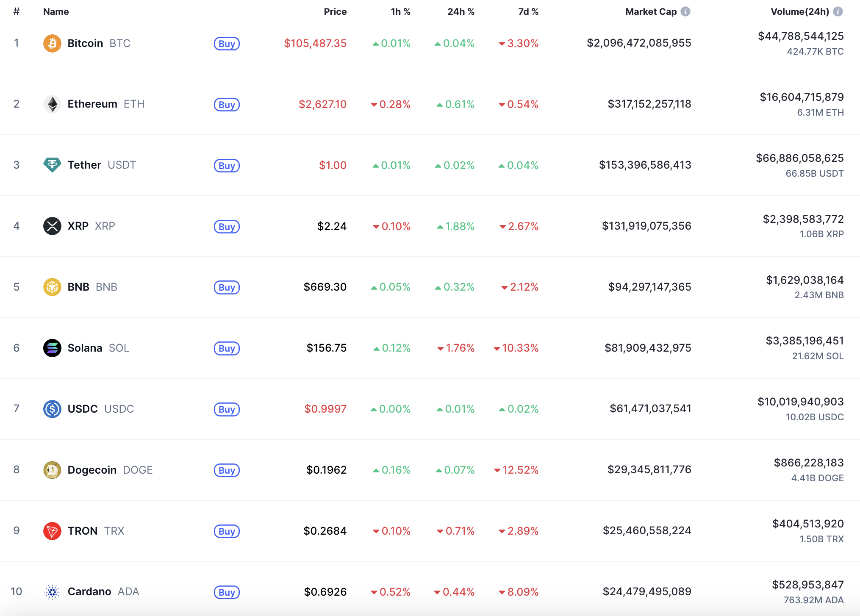Click USDC price $0.9997

point(325,409)
